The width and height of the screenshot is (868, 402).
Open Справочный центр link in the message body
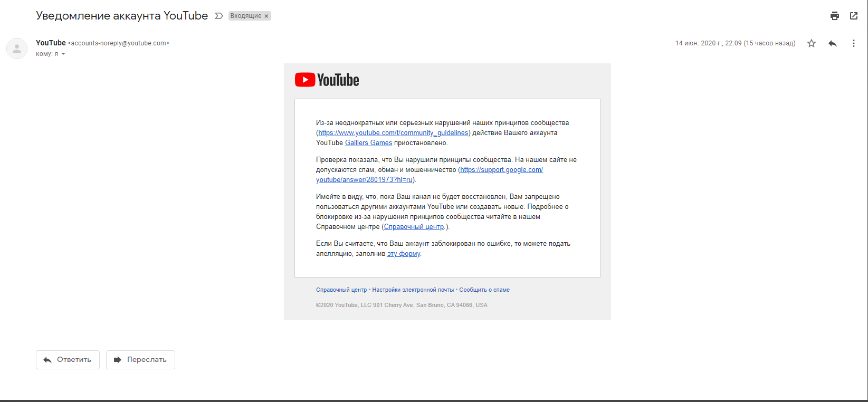[x=415, y=227]
